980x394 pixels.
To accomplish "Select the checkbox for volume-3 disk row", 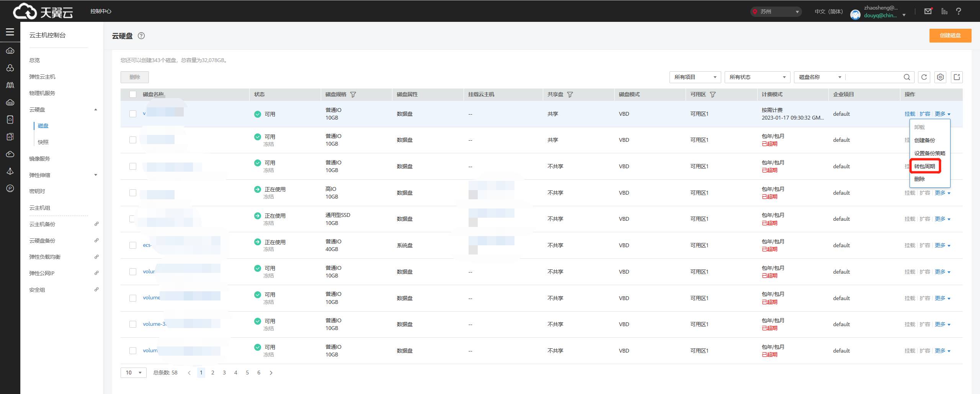I will coord(133,324).
